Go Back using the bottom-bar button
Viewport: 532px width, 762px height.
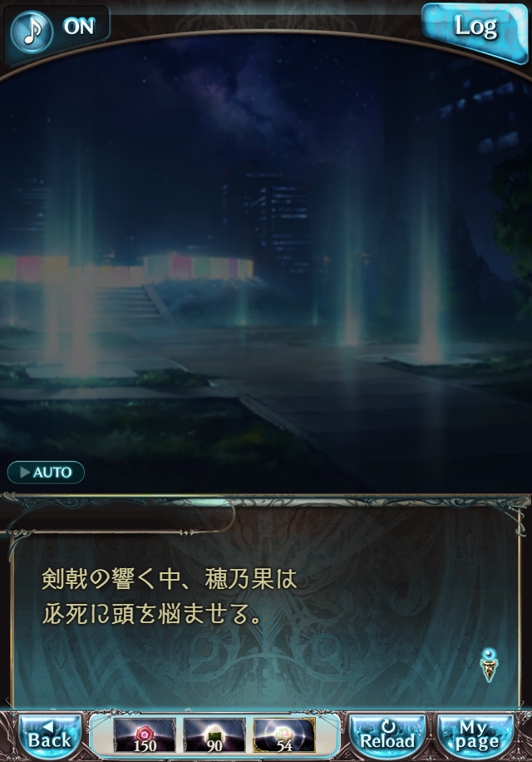pos(50,735)
